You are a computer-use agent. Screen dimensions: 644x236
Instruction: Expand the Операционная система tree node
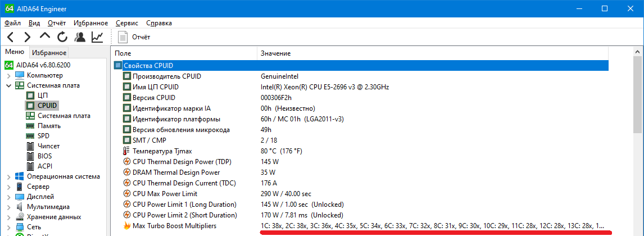click(9, 176)
